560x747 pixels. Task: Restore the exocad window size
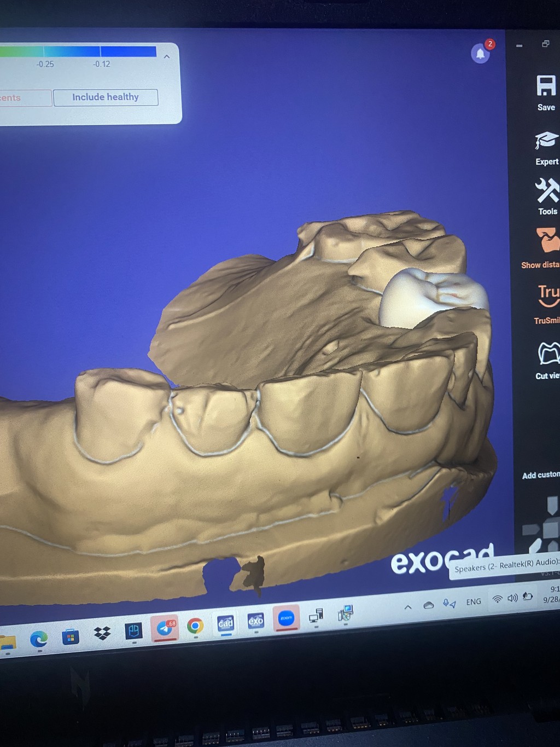pyautogui.click(x=545, y=44)
